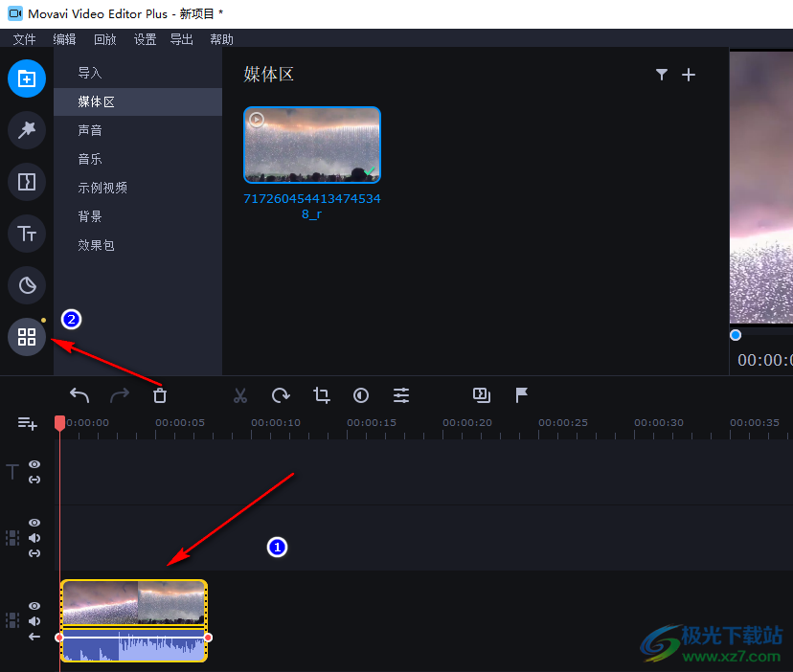Open clip properties sliders icon
The height and width of the screenshot is (672, 793).
(x=401, y=395)
